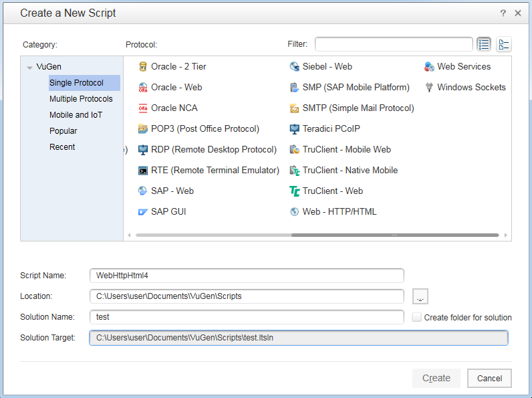Click the SAP GUI protocol icon
This screenshot has height=398, width=532.
pos(143,212)
